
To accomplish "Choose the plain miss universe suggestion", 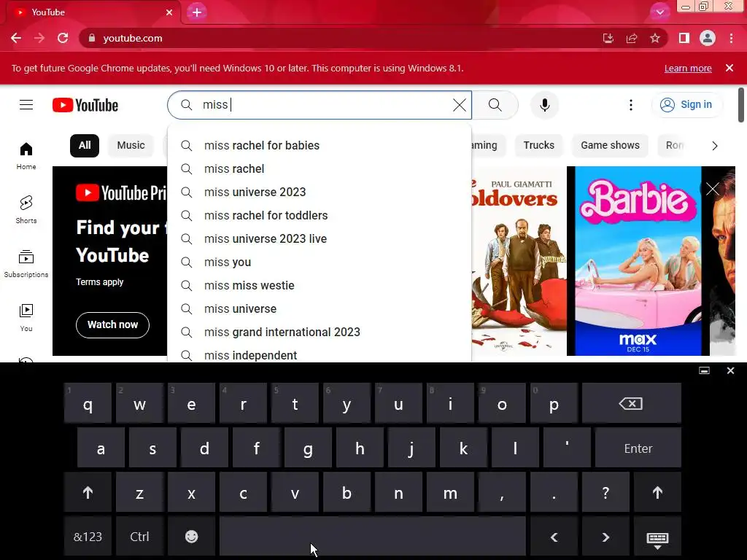I will pyautogui.click(x=320, y=308).
